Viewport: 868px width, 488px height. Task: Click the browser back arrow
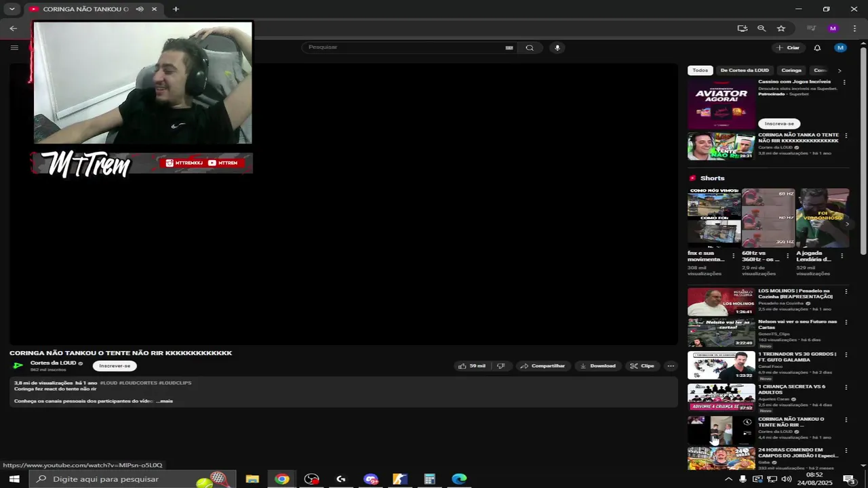[13, 28]
